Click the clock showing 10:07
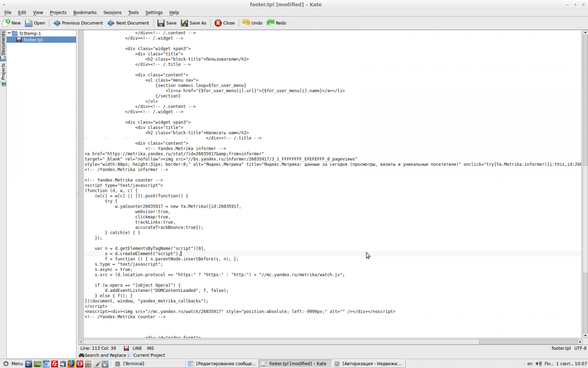 click(565, 364)
